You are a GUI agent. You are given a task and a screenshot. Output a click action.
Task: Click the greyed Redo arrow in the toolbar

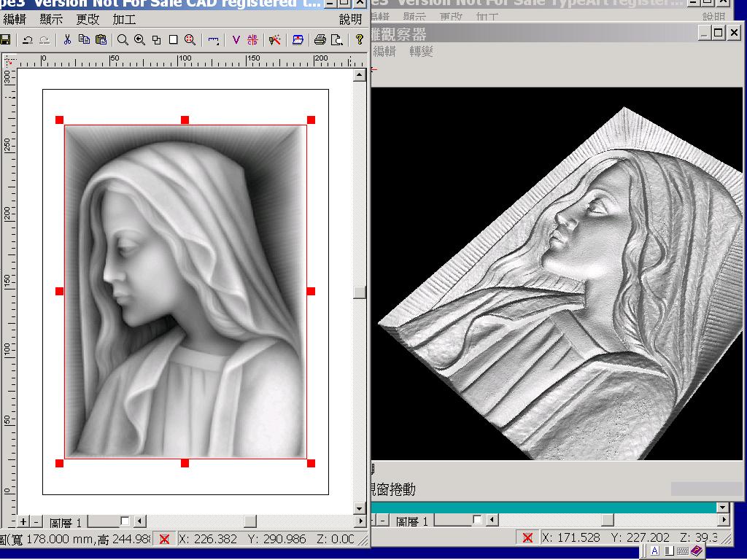click(44, 40)
